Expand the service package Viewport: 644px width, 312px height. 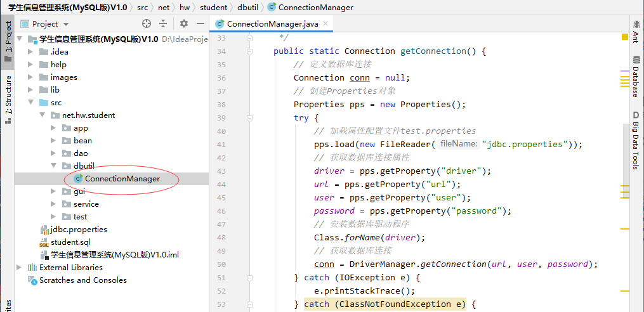tap(53, 204)
